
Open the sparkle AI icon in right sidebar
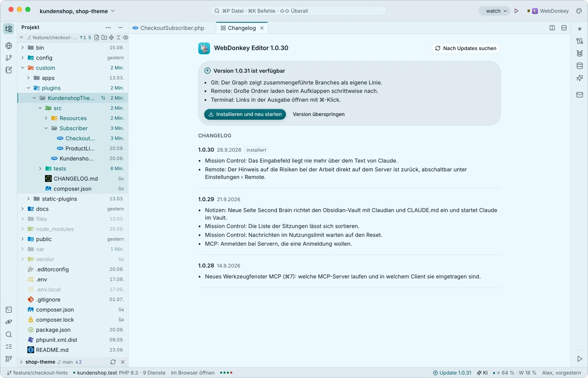(x=580, y=78)
